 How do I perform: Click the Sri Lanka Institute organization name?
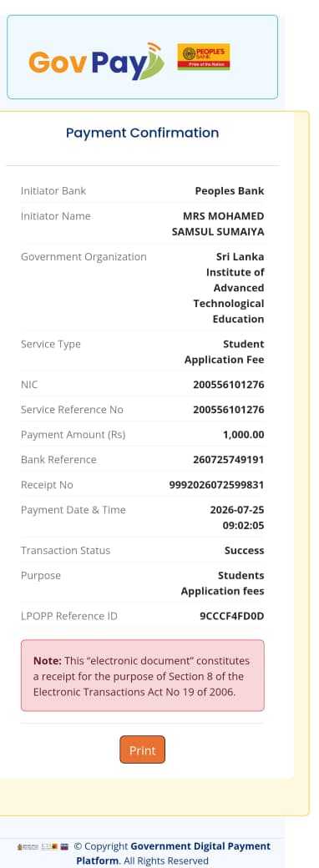click(x=229, y=288)
